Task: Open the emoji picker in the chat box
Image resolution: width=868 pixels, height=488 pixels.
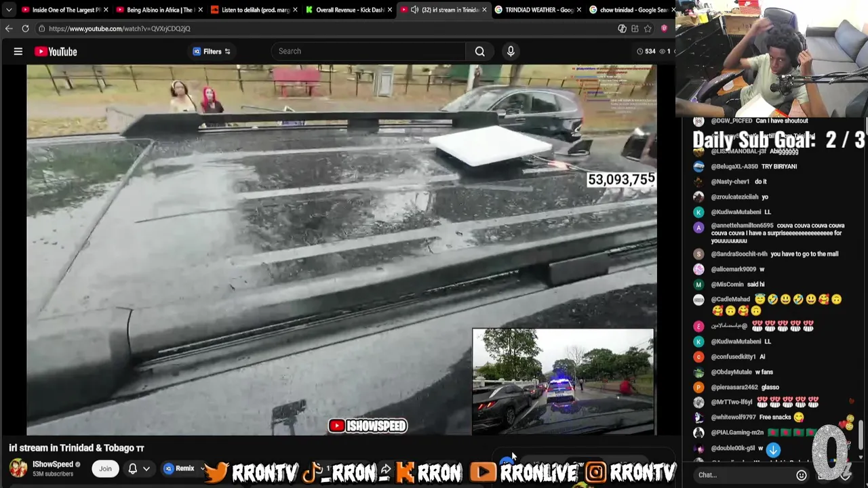Action: (802, 475)
